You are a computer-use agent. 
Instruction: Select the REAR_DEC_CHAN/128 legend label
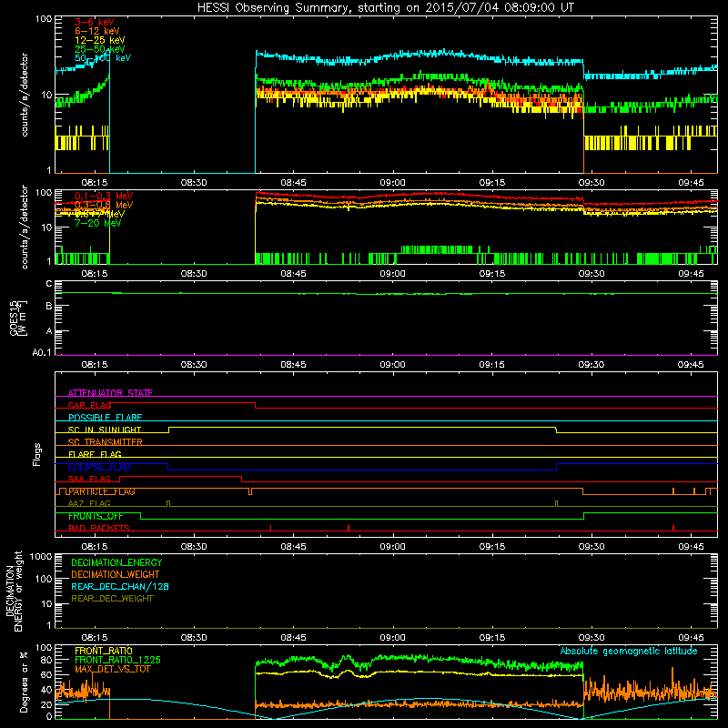(120, 586)
